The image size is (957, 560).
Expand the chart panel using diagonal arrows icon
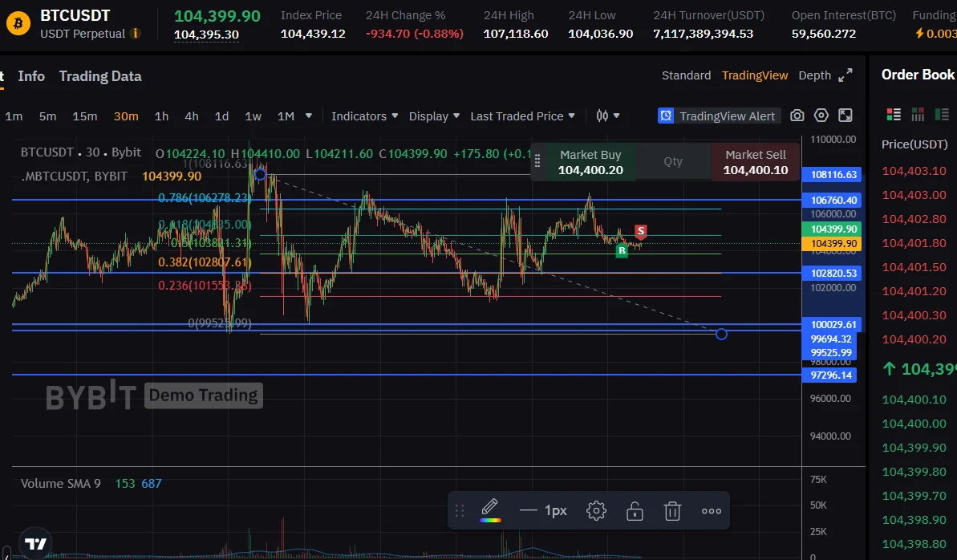point(845,75)
